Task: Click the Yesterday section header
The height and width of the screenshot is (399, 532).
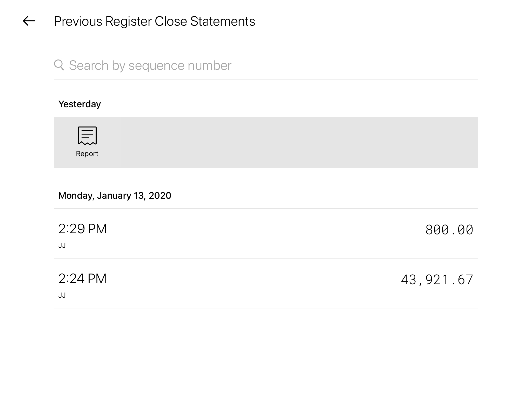Action: [79, 104]
